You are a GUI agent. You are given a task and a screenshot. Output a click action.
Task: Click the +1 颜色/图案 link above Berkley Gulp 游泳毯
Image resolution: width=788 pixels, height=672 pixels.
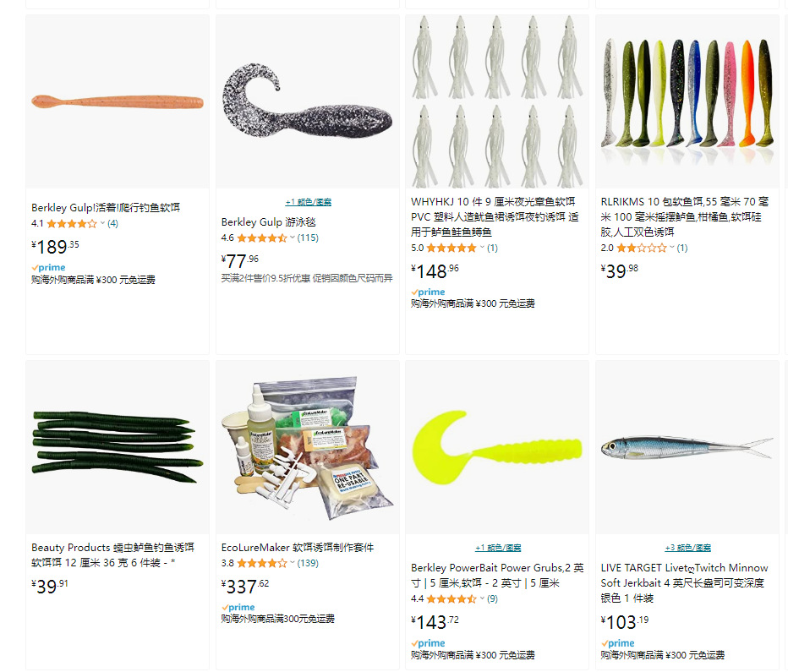[308, 202]
